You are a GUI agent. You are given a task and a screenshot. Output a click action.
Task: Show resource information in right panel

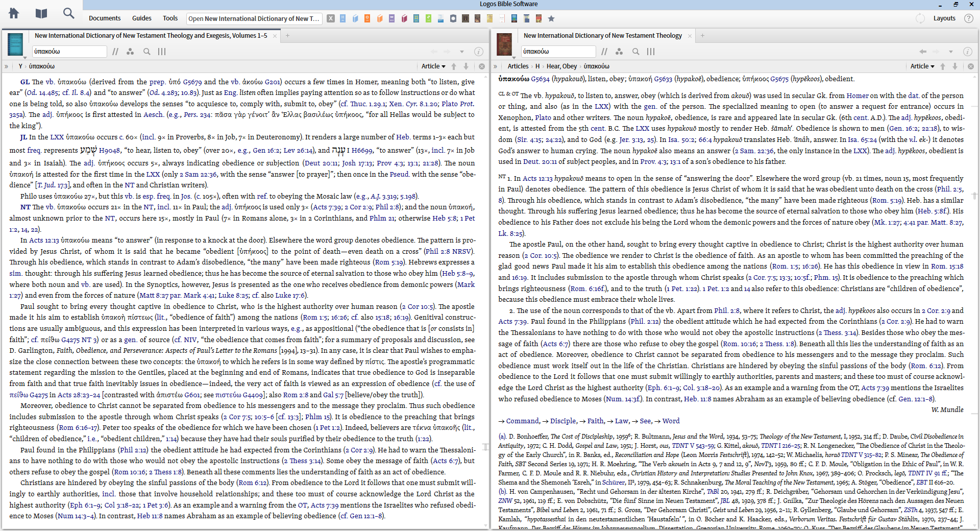point(968,52)
